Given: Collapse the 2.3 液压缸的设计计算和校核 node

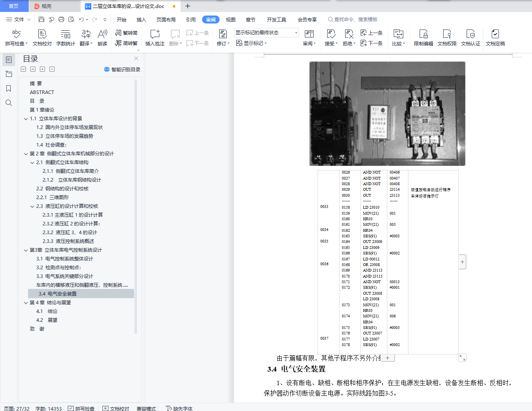Looking at the screenshot, I should coord(32,206).
